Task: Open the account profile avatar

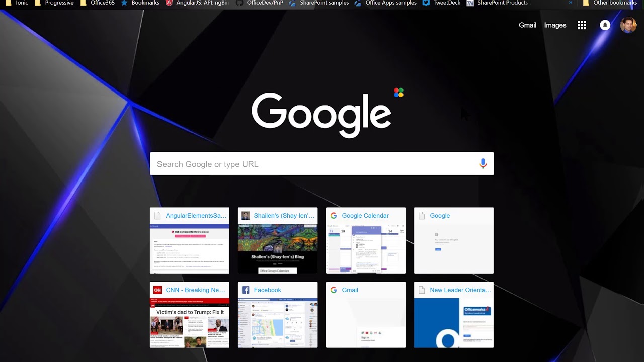Action: click(x=628, y=25)
